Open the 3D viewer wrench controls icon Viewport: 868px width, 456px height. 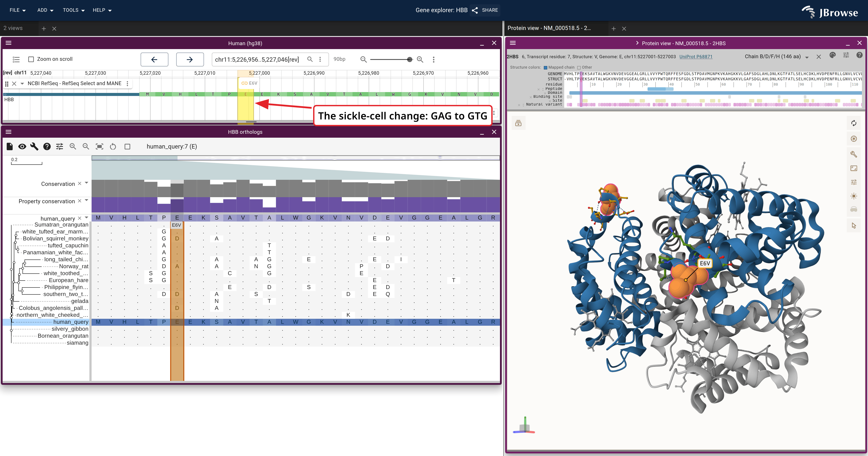point(853,154)
